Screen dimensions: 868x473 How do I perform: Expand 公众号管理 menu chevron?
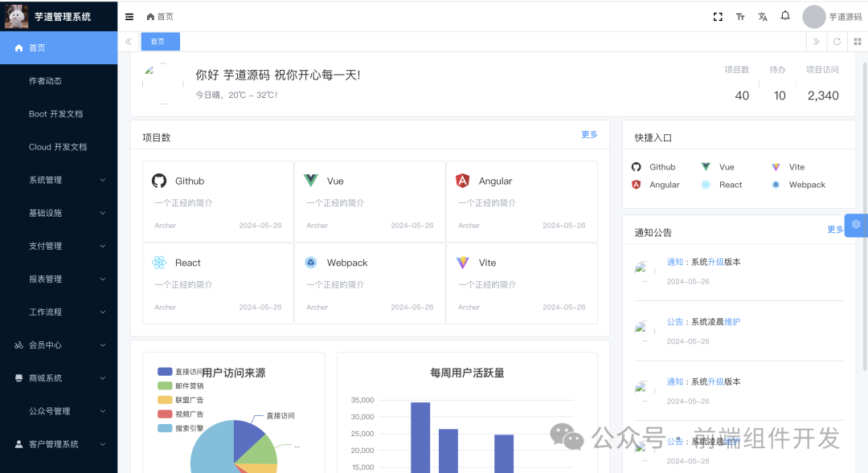click(103, 411)
